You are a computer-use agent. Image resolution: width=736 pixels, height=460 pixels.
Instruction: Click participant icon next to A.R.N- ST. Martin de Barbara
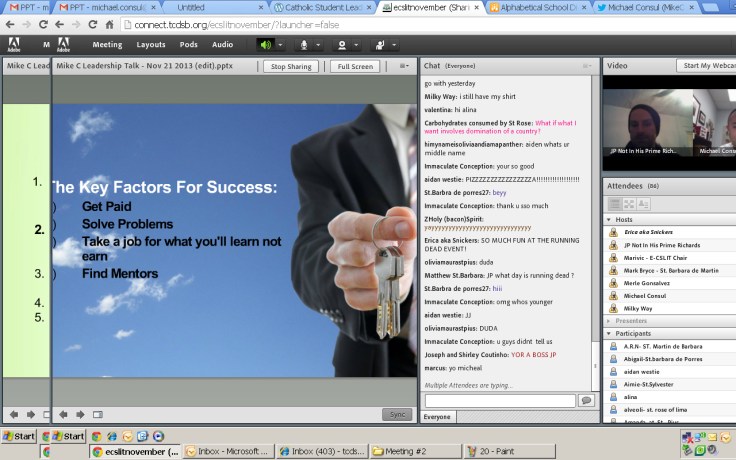point(613,346)
